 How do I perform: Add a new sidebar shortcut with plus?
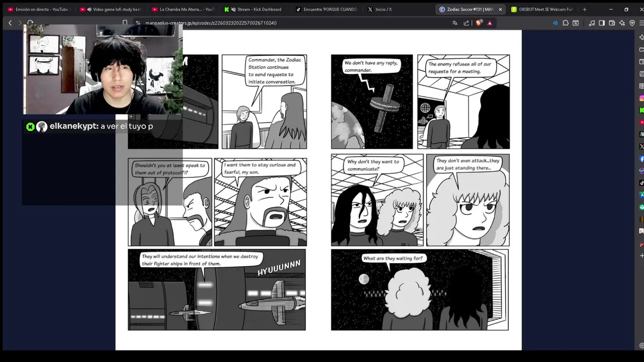click(x=641, y=255)
